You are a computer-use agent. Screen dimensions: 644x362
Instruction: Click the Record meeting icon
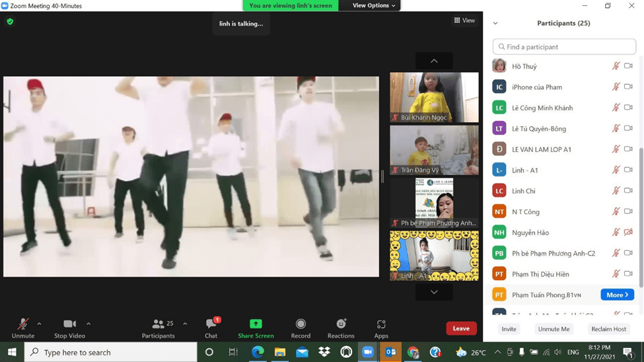[301, 324]
